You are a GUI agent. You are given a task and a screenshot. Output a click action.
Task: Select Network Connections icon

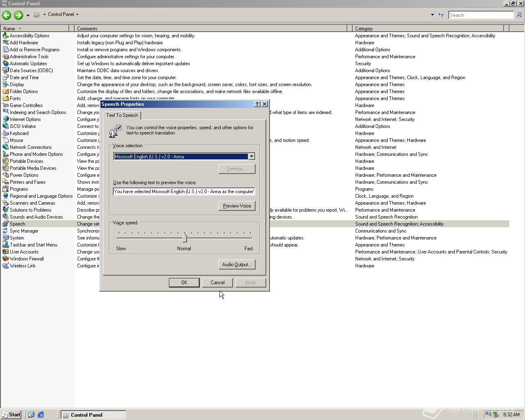tap(5, 147)
